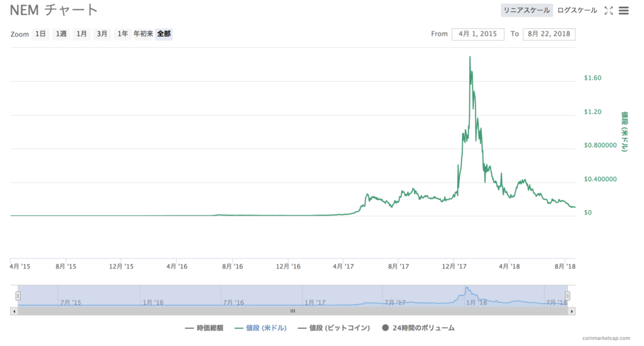Click the $1.60 axis label
Image resolution: width=644 pixels, height=346 pixels.
592,78
